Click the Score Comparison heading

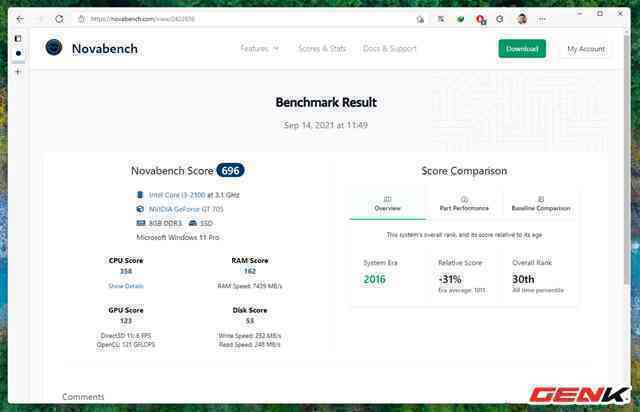(x=464, y=171)
